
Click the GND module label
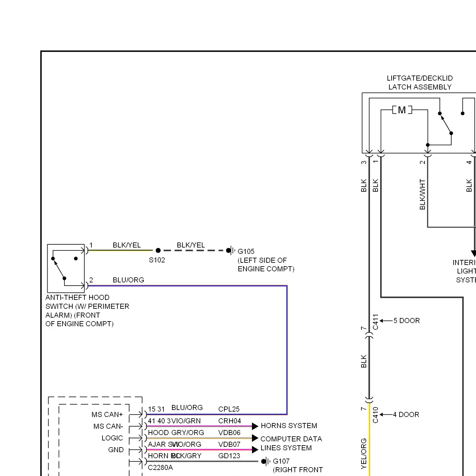[116, 450]
